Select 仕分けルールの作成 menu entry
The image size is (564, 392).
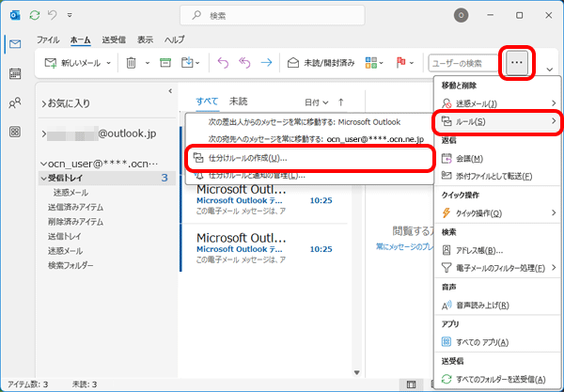246,157
